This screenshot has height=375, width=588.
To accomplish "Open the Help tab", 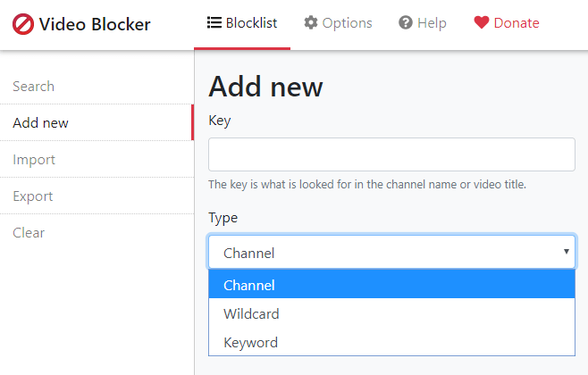I will pos(423,23).
